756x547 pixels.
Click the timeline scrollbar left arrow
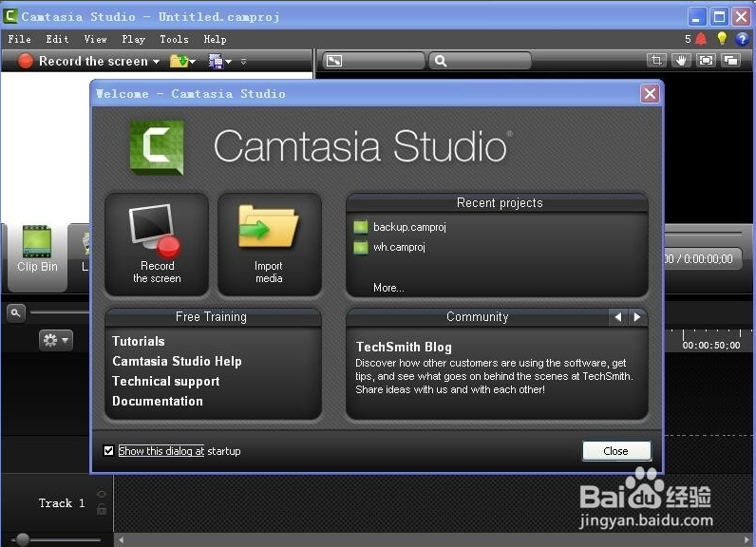coord(121,540)
